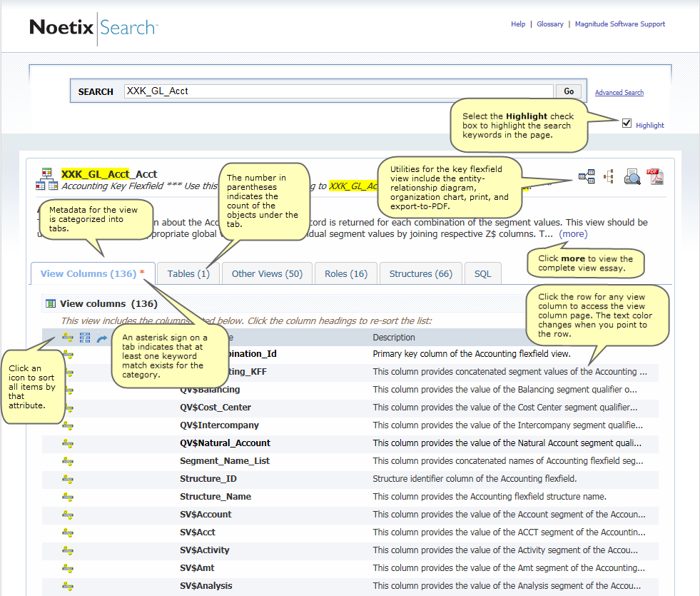Export the view to PDF
The image size is (700, 596).
tap(655, 176)
